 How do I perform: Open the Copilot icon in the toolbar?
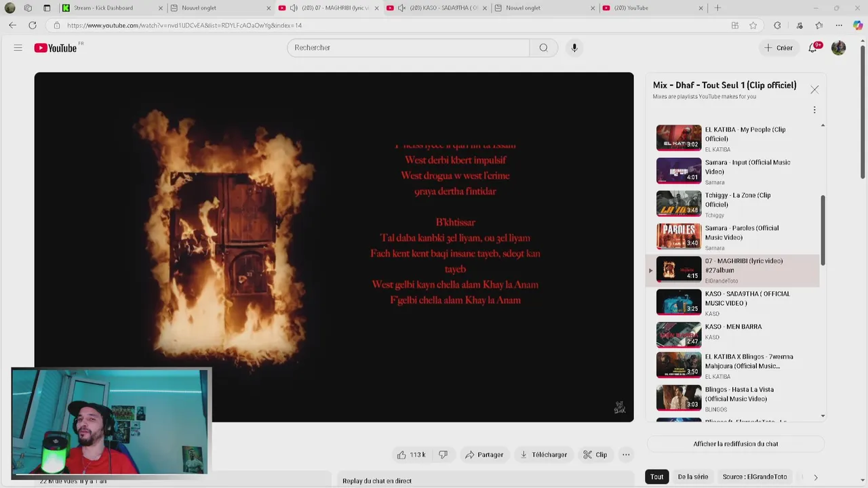[x=858, y=25]
